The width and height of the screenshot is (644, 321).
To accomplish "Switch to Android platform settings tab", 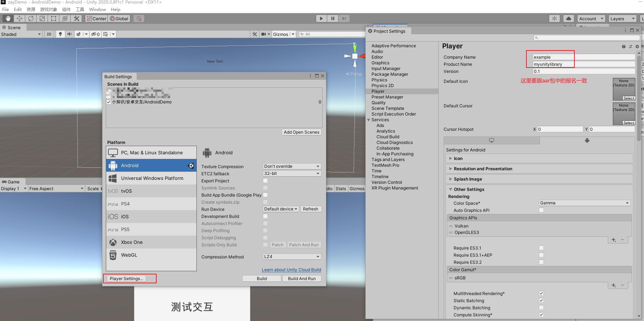I will click(x=587, y=140).
